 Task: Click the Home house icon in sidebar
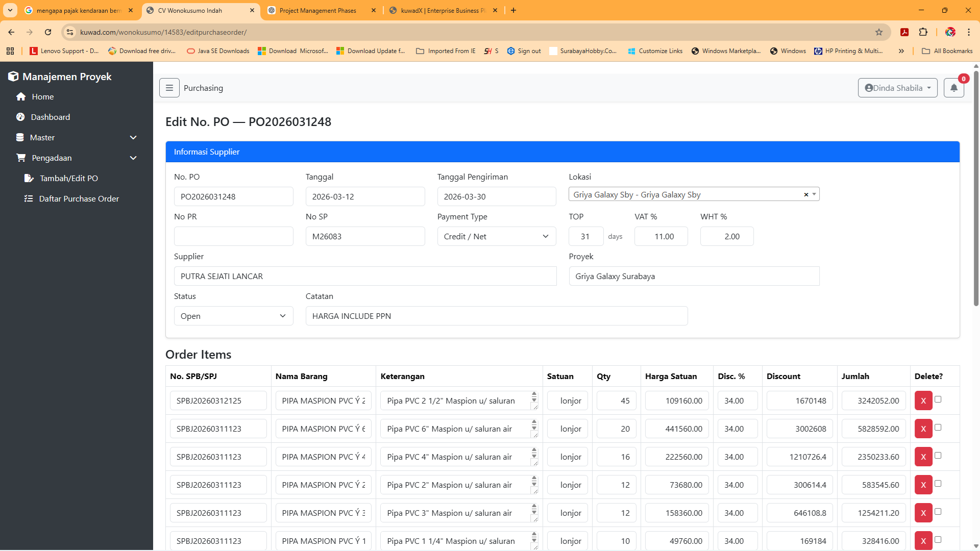[21, 96]
